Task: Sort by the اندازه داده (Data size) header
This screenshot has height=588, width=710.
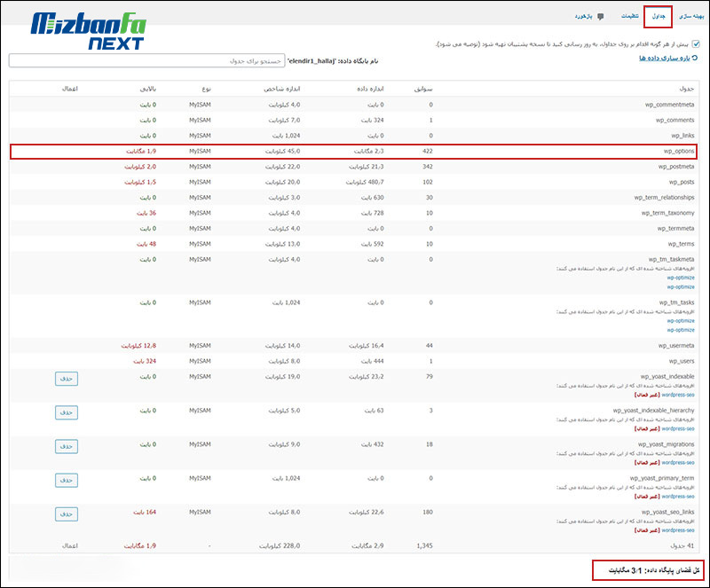Action: 370,89
